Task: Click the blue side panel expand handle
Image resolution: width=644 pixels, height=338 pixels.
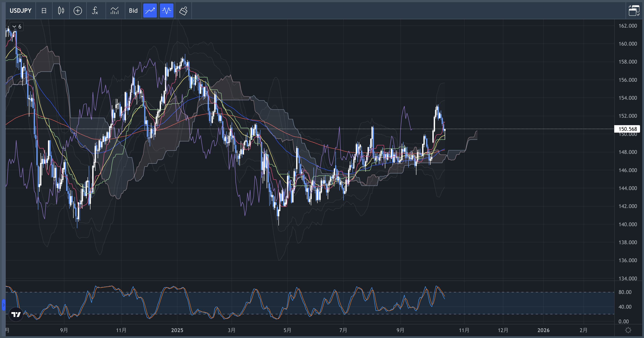Action: tap(4, 305)
